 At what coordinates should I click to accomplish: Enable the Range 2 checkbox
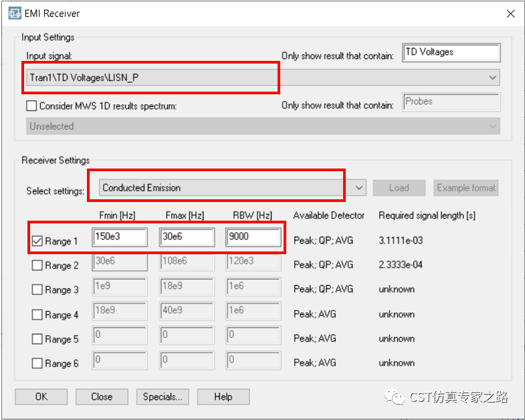point(37,266)
